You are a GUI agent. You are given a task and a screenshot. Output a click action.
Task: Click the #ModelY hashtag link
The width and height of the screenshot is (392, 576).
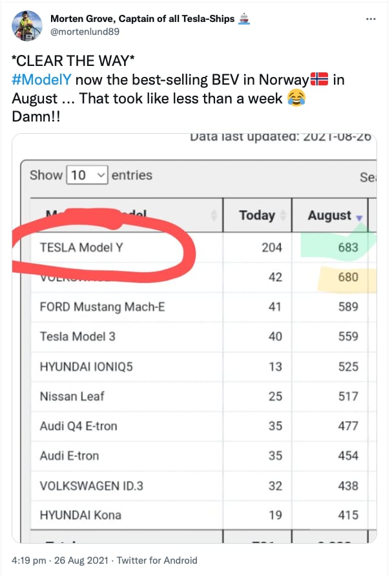pyautogui.click(x=41, y=80)
